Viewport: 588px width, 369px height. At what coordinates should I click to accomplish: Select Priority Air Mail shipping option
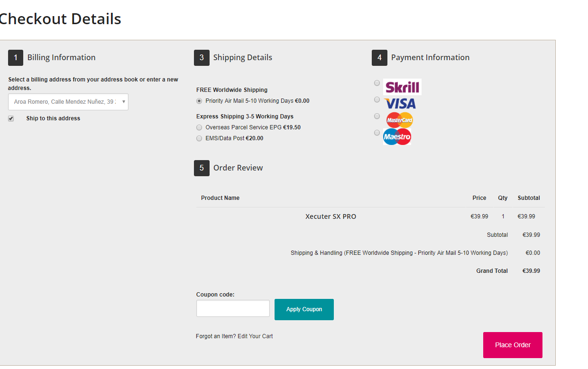tap(199, 101)
